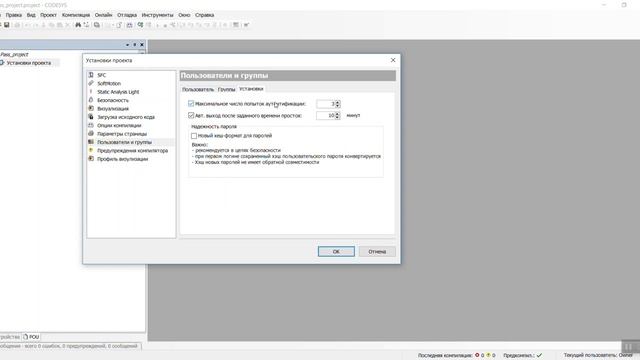The width and height of the screenshot is (640, 360).
Task: Open the Правка menu
Action: (x=13, y=15)
